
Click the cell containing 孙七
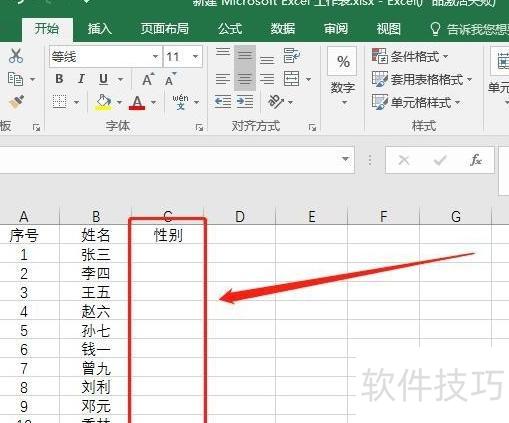(x=96, y=331)
